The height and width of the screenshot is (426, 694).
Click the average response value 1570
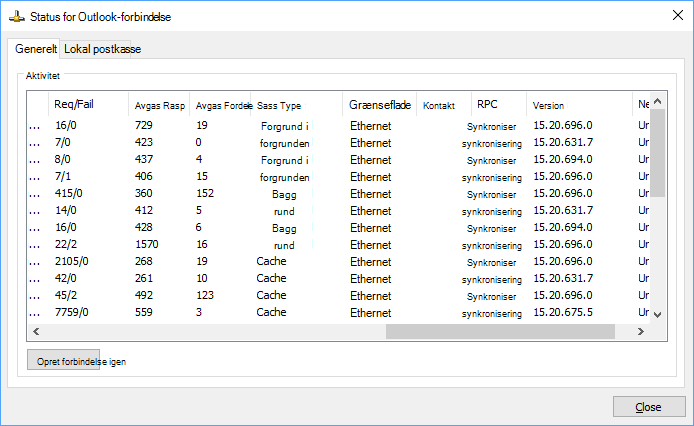click(147, 244)
